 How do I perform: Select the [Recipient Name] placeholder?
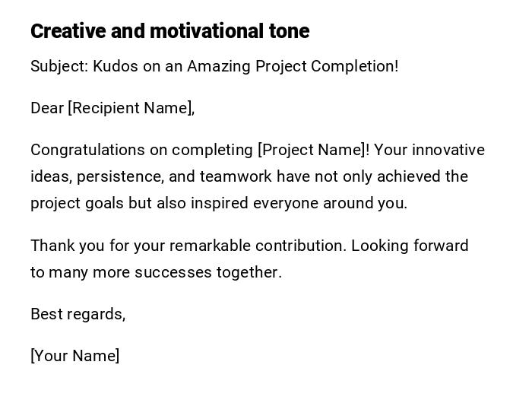[131, 108]
